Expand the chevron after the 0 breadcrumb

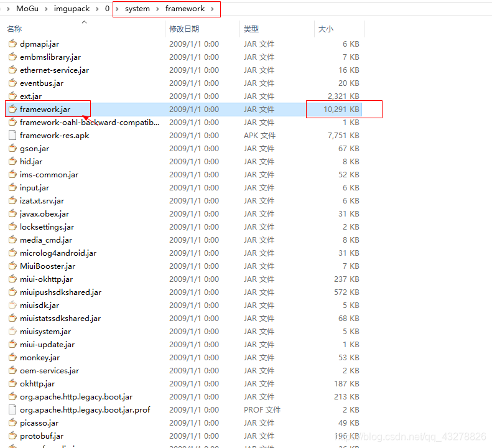pos(117,9)
